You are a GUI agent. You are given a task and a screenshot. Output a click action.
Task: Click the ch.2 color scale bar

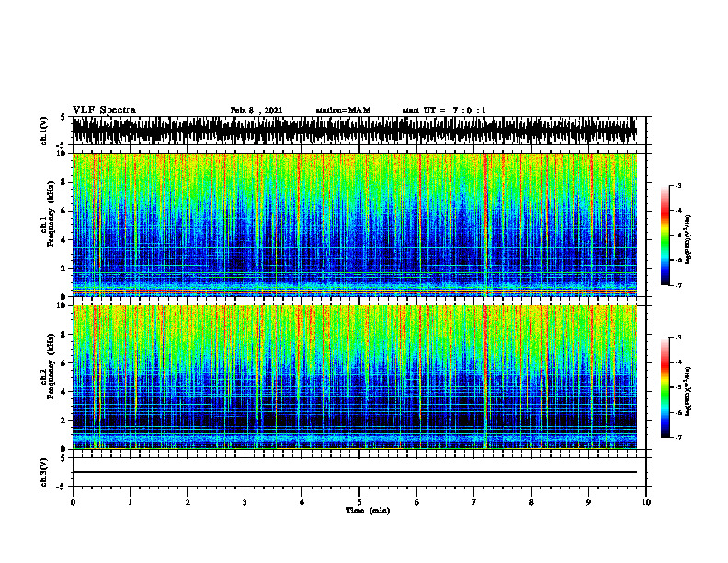pos(665,387)
